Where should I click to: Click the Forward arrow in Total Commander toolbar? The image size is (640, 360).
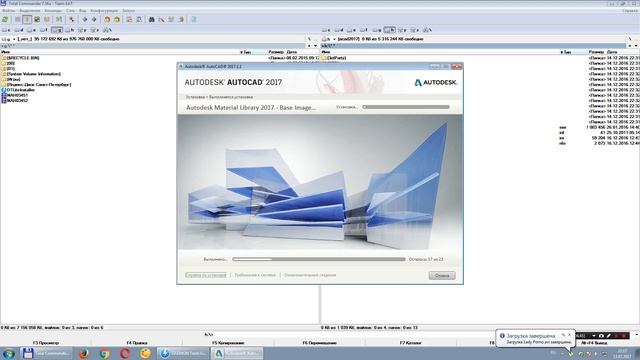[x=94, y=19]
